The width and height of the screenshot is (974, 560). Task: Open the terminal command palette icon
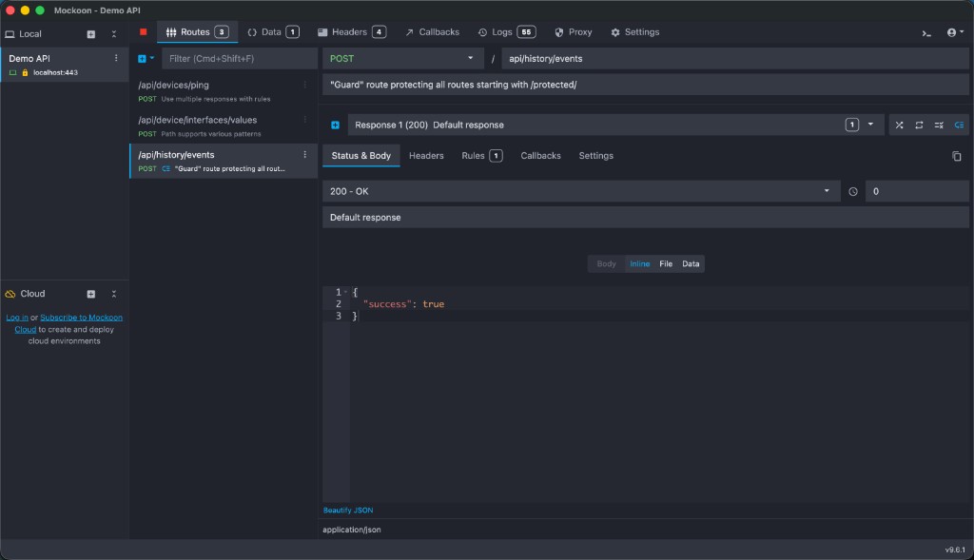click(x=926, y=33)
